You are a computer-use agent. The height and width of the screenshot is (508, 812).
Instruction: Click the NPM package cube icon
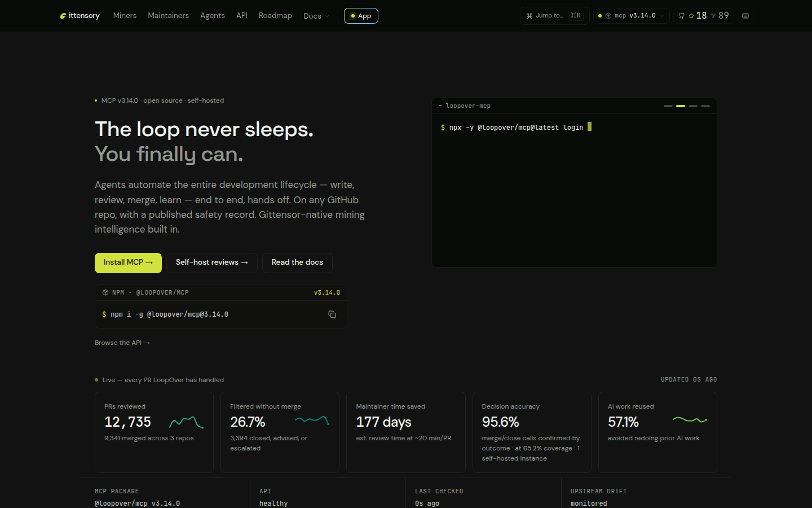click(105, 292)
